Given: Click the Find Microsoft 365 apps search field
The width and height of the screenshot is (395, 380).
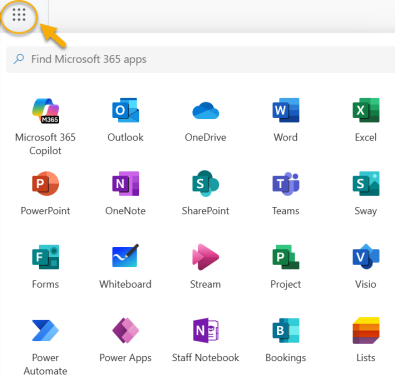Looking at the screenshot, I should 201,59.
